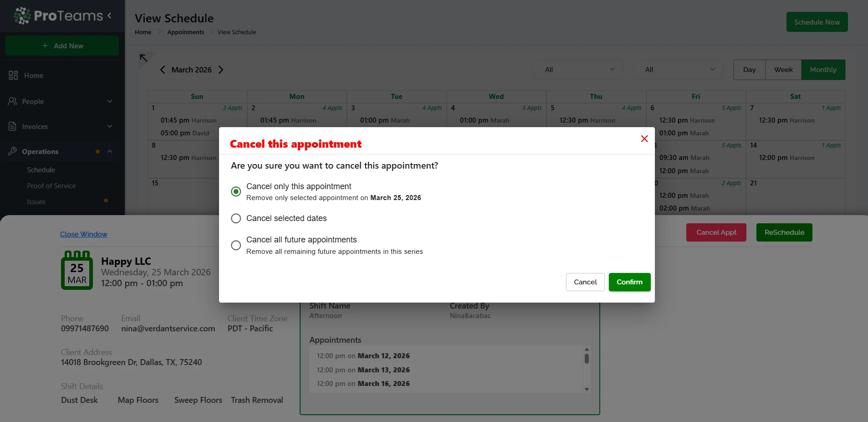
Task: Open Proof of Service in the sidebar
Action: click(51, 186)
